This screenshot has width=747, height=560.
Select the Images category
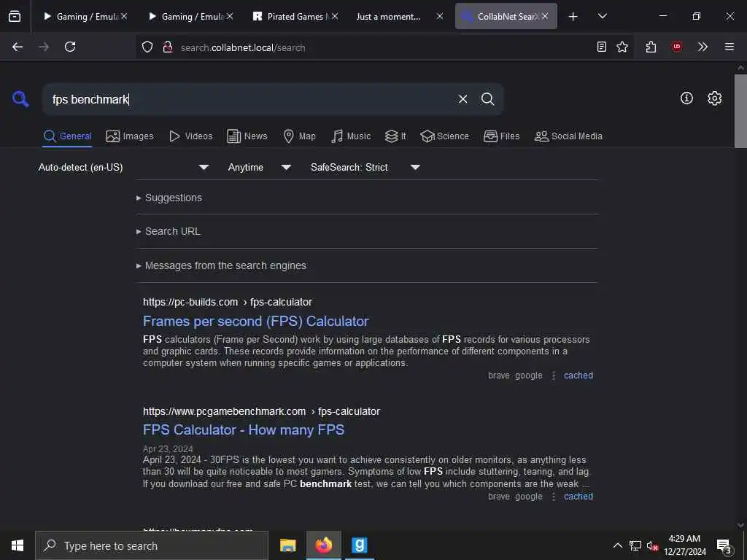click(x=130, y=136)
